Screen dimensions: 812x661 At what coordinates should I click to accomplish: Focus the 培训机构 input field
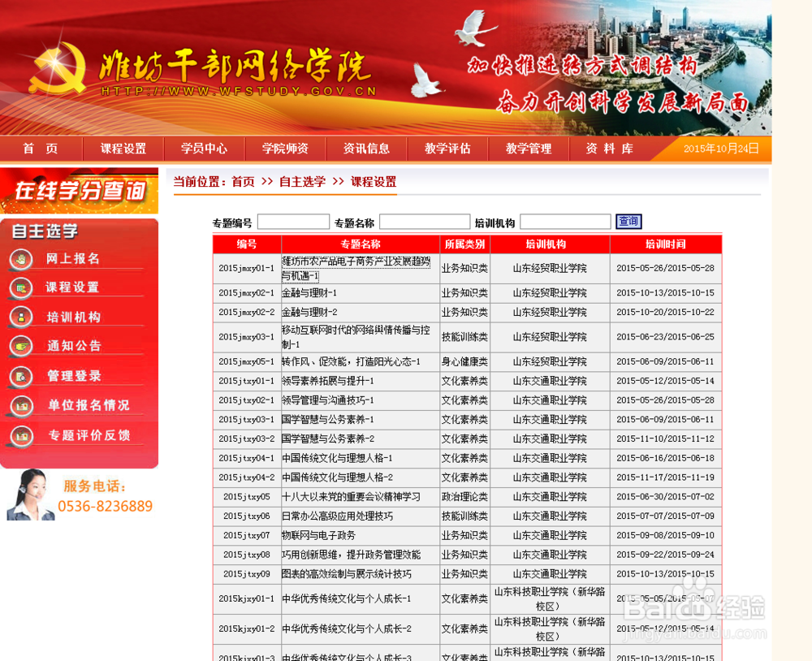565,222
